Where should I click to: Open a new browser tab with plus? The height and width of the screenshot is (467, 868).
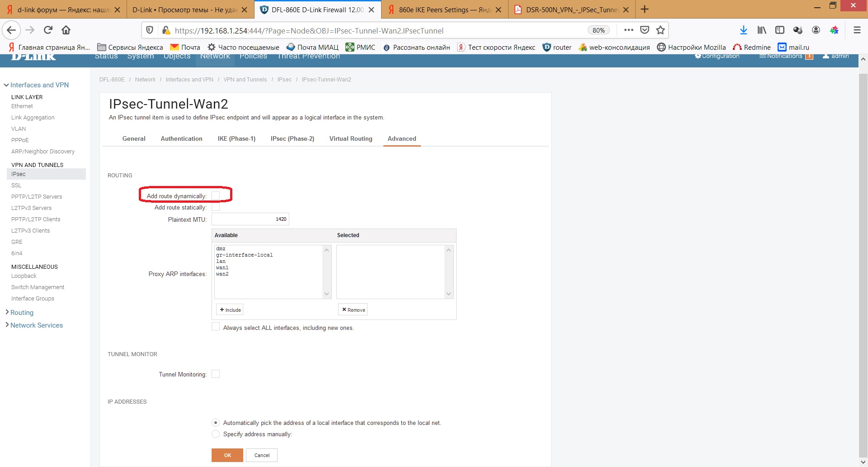(645, 10)
